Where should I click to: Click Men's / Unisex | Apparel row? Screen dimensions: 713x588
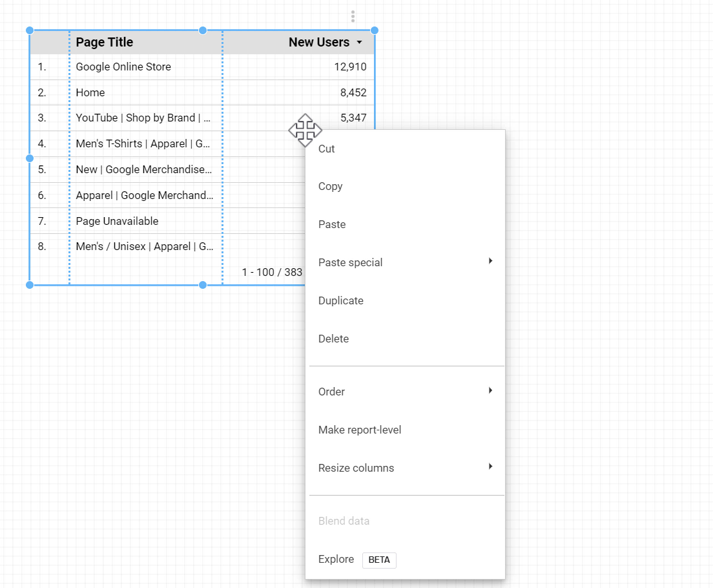click(x=145, y=247)
